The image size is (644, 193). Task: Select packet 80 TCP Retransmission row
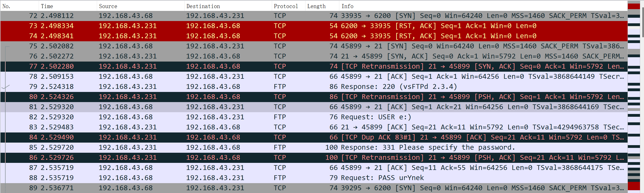tap(314, 97)
